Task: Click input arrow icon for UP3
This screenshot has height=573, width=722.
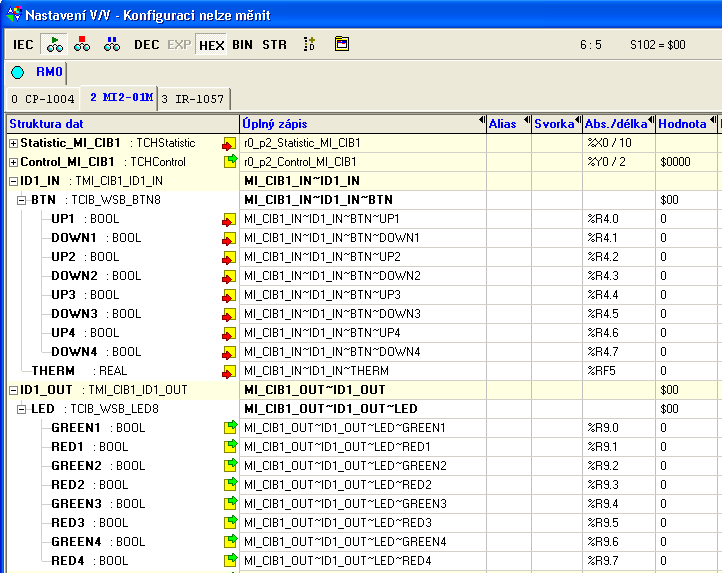Action: (229, 296)
